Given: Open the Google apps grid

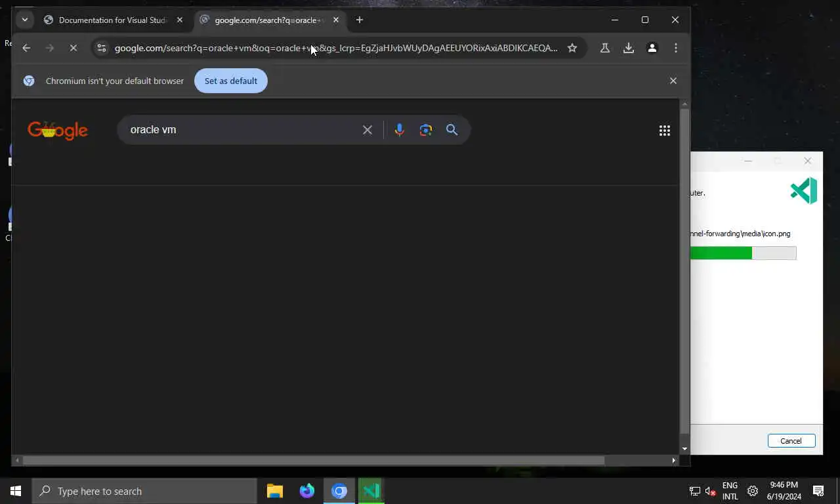Looking at the screenshot, I should click(x=665, y=131).
